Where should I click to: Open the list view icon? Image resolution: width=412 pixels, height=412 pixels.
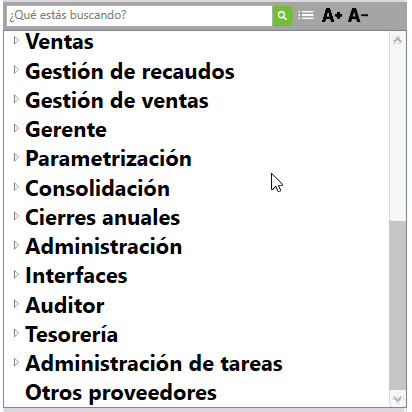pyautogui.click(x=306, y=15)
